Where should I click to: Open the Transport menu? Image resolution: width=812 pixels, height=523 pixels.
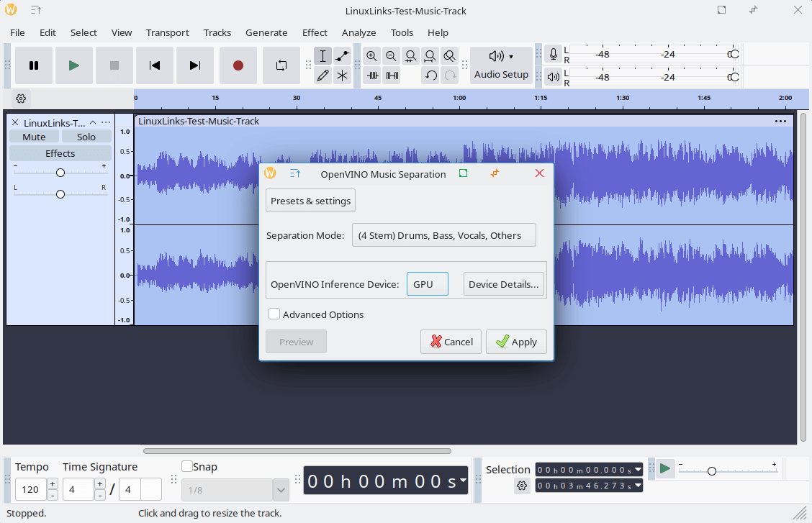click(167, 32)
